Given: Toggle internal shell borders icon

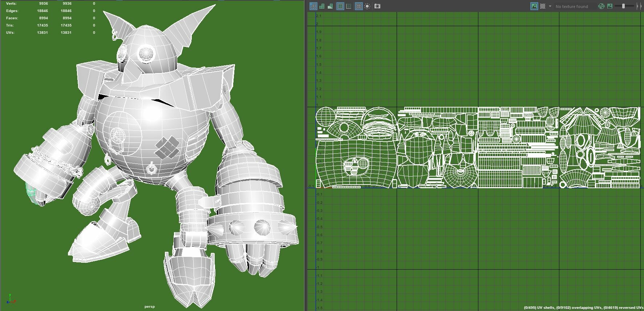Looking at the screenshot, I should (x=349, y=6).
